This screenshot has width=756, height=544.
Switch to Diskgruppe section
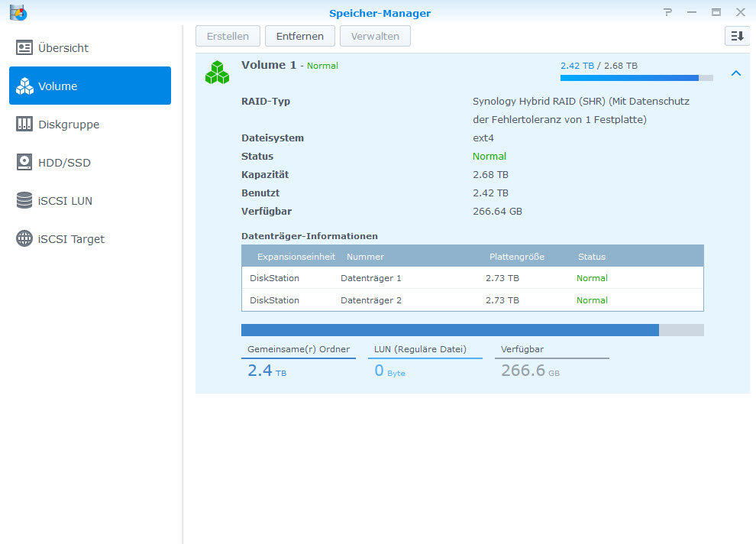point(69,124)
